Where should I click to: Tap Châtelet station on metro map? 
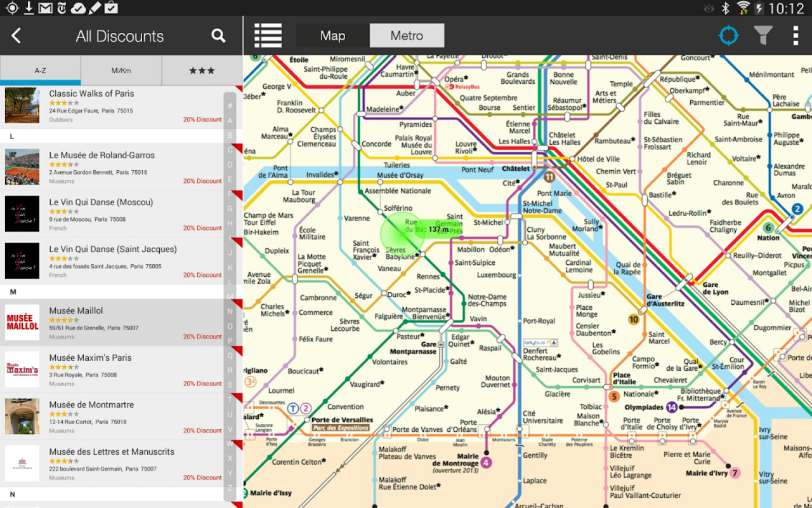pos(516,169)
